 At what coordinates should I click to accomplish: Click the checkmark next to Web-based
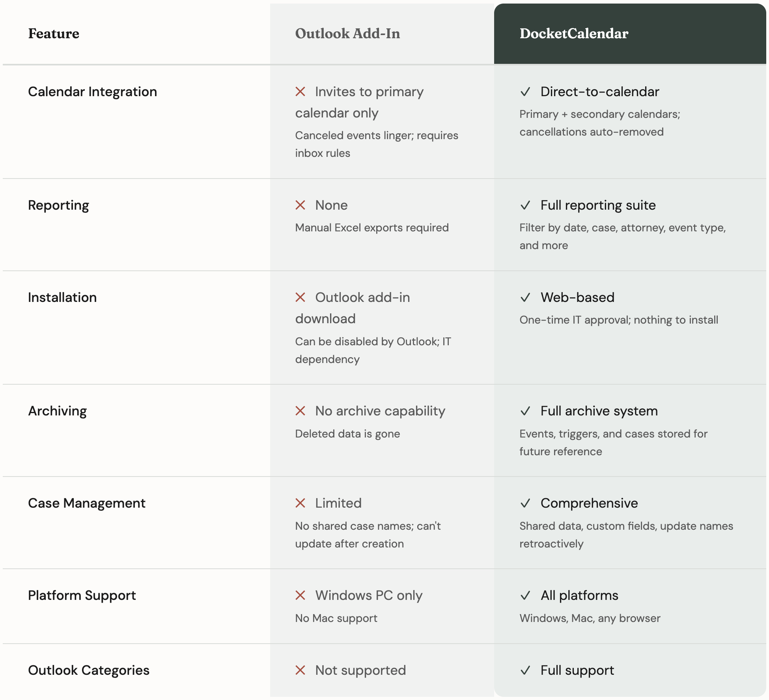(x=525, y=298)
